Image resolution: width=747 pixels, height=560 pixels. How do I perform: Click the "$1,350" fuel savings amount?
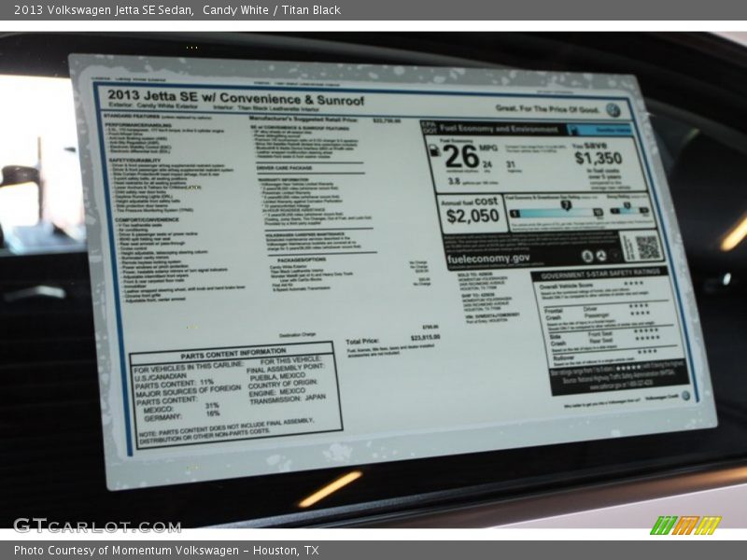tap(598, 158)
